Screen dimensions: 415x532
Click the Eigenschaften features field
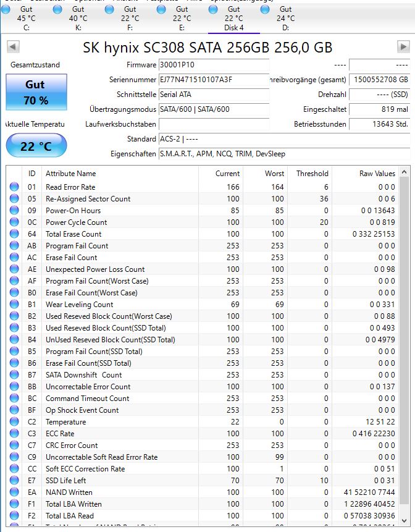284,154
